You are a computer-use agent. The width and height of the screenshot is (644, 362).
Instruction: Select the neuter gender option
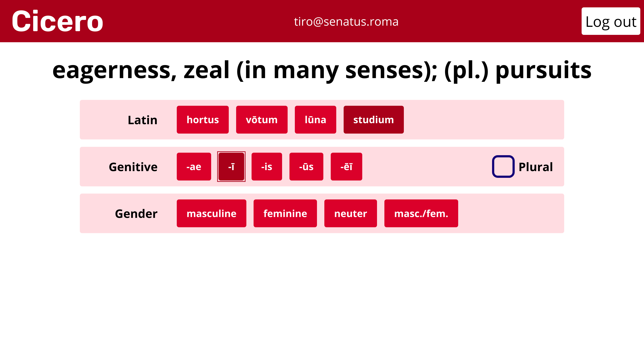350,213
